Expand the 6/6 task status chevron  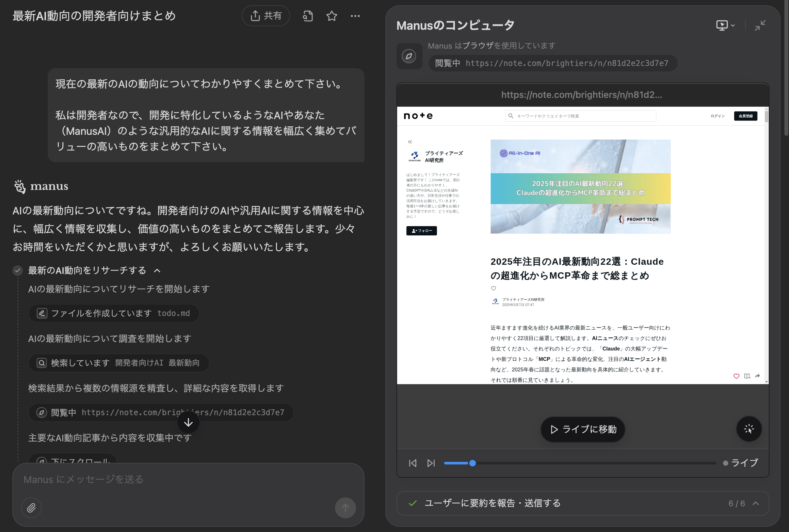[x=756, y=504]
